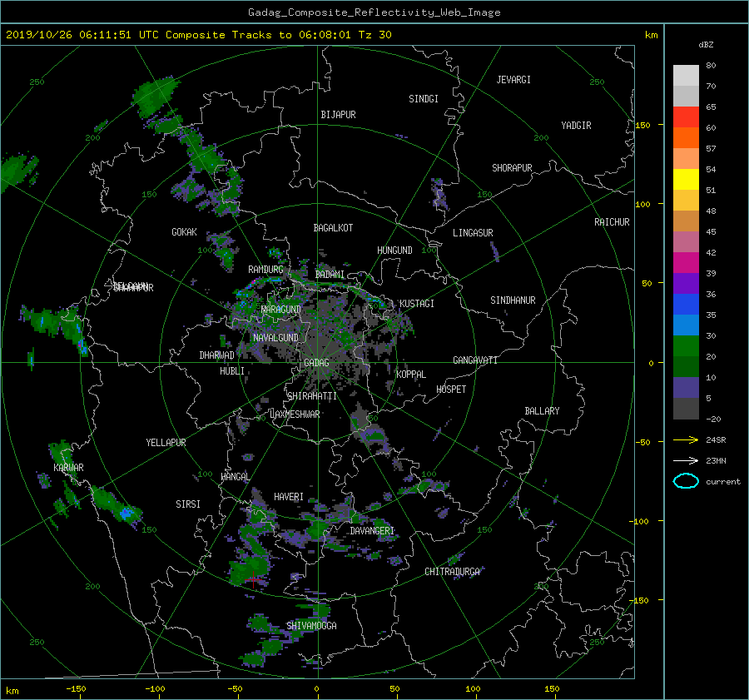The width and height of the screenshot is (749, 700).
Task: Click the YELLAPUR city label
Action: coord(166,443)
